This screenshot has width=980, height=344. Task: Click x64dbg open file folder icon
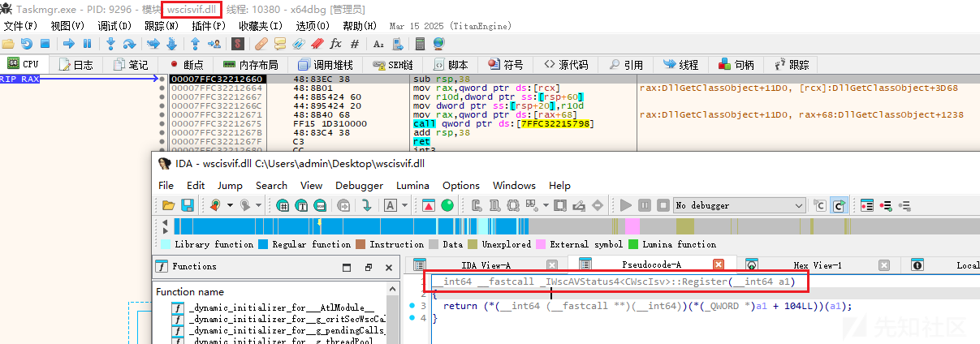8,44
